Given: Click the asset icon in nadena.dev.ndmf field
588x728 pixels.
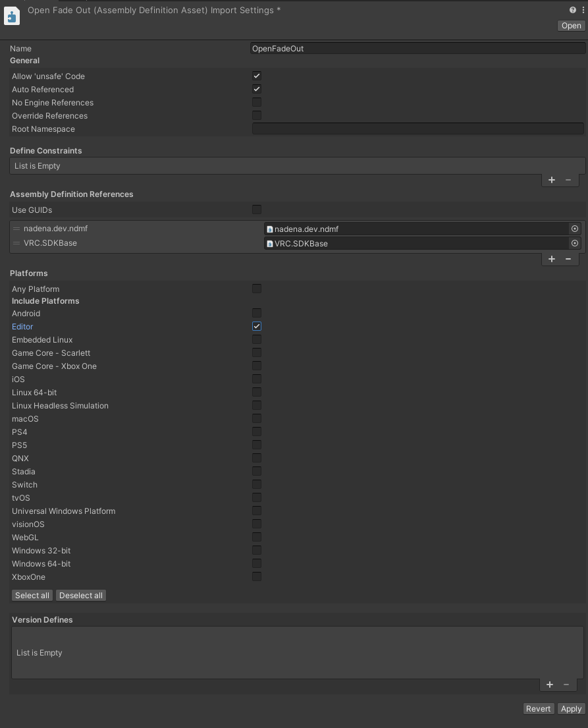Looking at the screenshot, I should click(269, 229).
